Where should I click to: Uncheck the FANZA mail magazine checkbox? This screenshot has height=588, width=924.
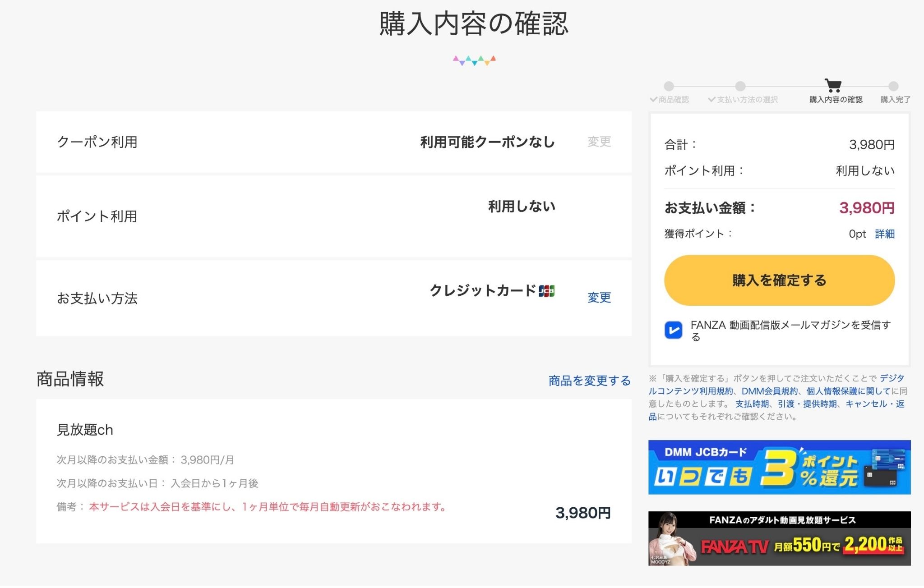[x=673, y=330]
